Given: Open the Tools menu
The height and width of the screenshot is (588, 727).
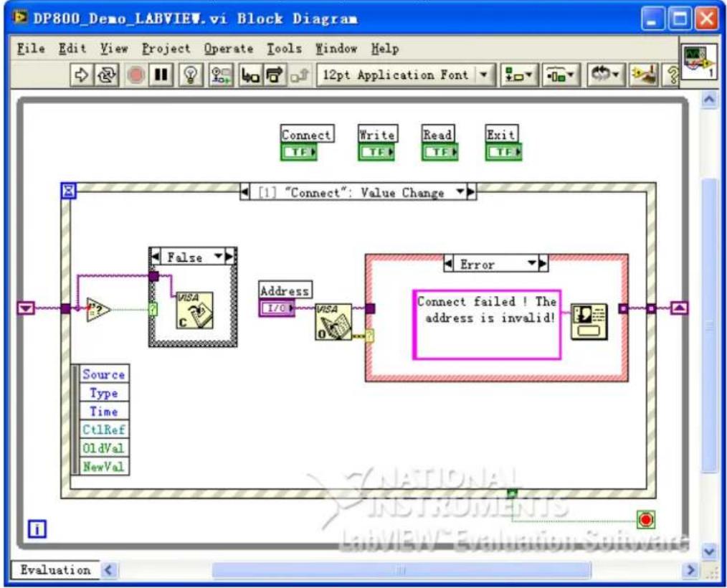Looking at the screenshot, I should pyautogui.click(x=284, y=49).
